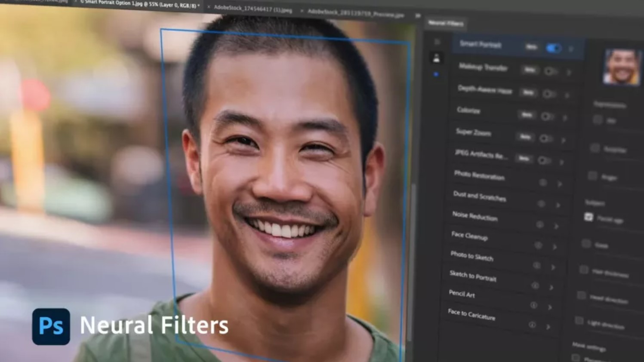
Task: Select the portrait filters icon in sidebar
Action: [x=436, y=58]
